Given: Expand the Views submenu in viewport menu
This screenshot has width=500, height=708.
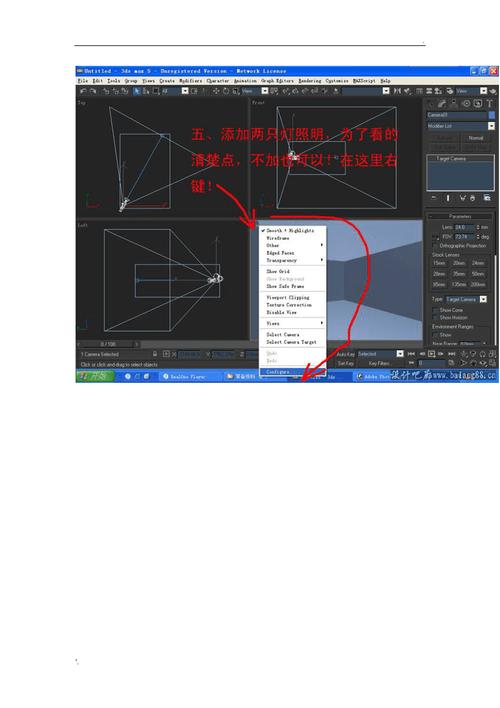Looking at the screenshot, I should tap(292, 323).
